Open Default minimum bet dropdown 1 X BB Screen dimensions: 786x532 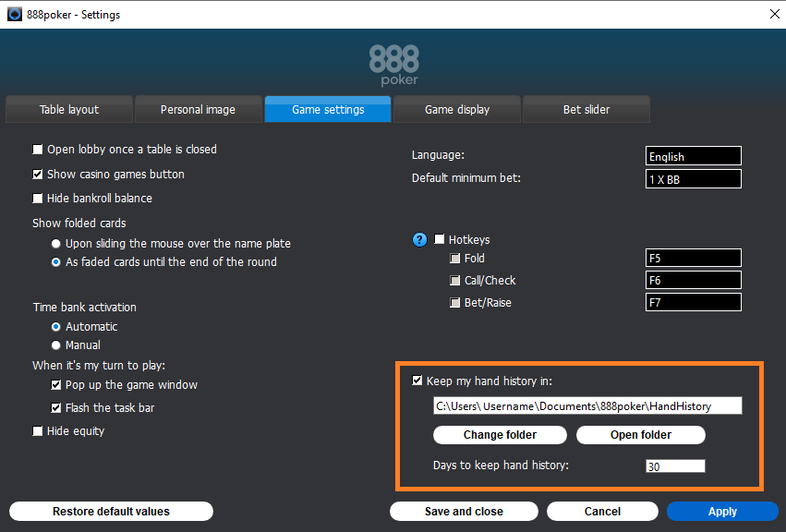[x=694, y=179]
